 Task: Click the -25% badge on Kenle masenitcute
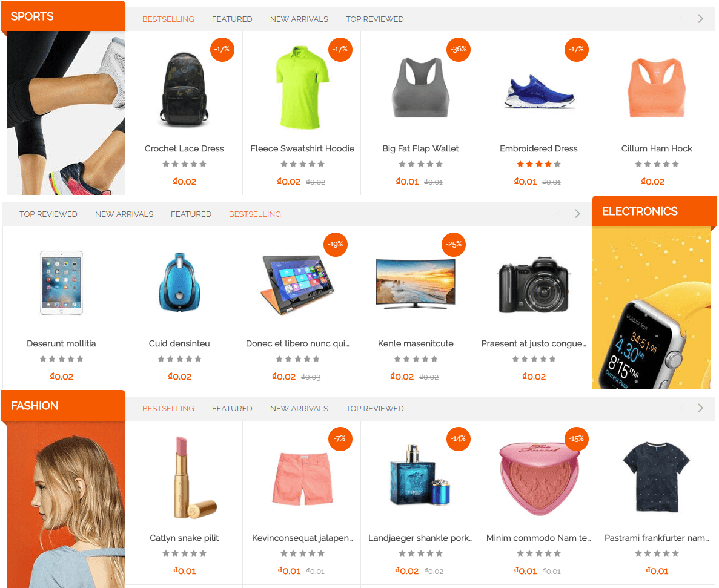click(454, 244)
